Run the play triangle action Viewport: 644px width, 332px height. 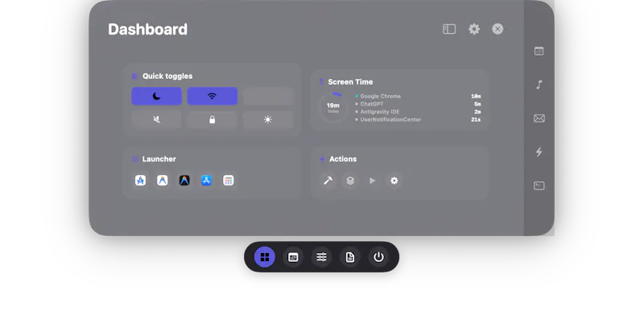click(372, 181)
